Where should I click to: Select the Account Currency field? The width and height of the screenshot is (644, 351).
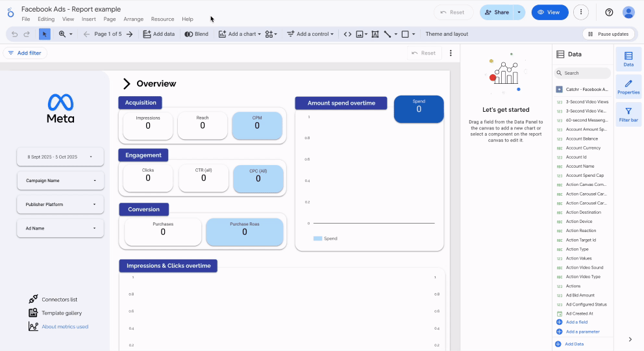click(582, 148)
